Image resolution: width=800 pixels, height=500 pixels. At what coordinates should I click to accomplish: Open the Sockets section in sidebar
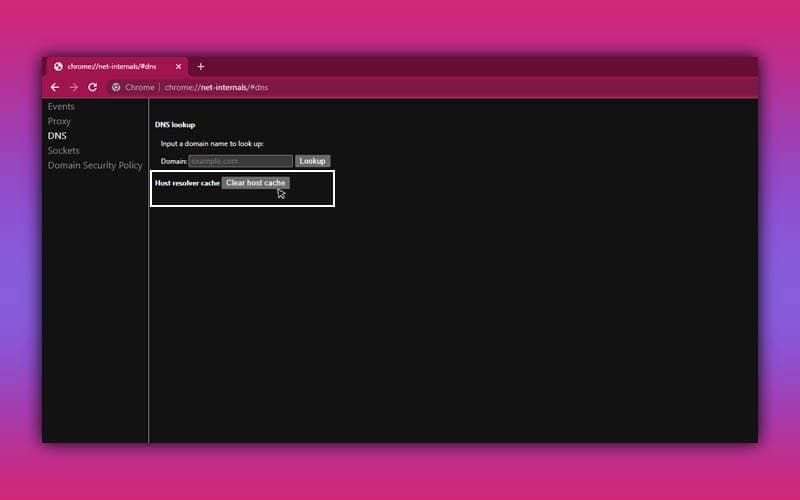(63, 151)
